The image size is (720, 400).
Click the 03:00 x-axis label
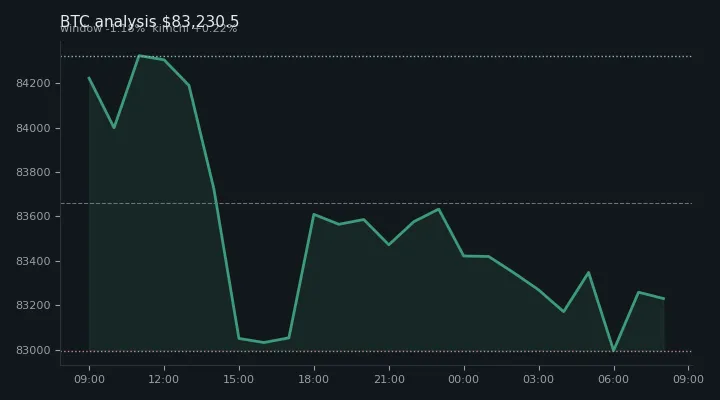[x=539, y=379]
